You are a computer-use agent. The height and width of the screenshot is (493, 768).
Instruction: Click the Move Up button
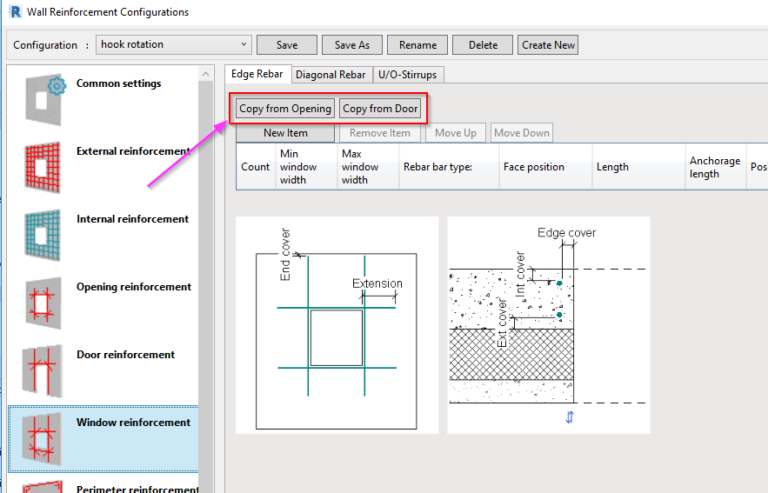(x=456, y=133)
